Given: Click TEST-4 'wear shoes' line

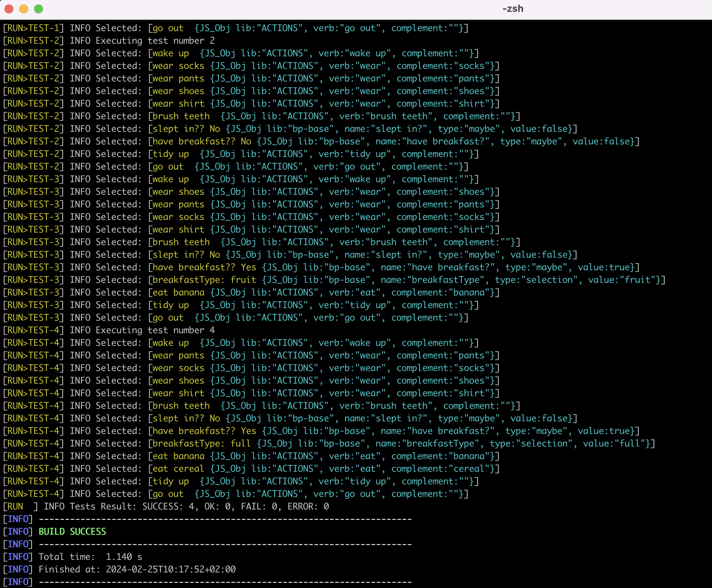Looking at the screenshot, I should [252, 381].
